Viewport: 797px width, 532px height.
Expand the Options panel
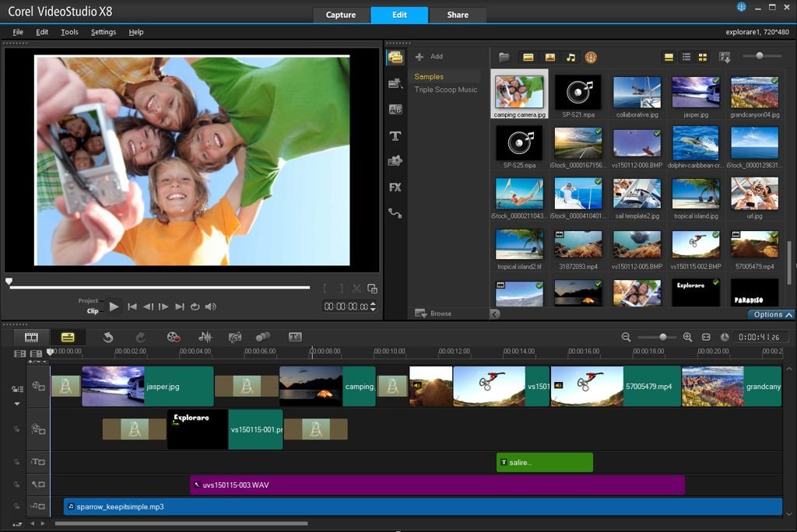[772, 315]
